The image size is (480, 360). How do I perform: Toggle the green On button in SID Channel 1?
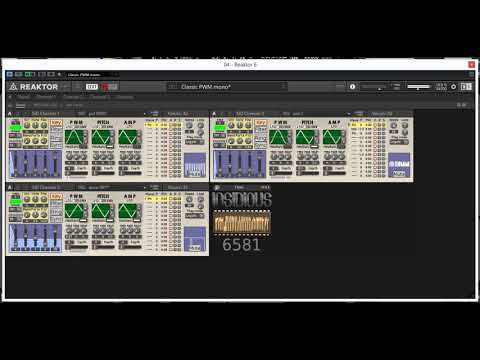15,128
